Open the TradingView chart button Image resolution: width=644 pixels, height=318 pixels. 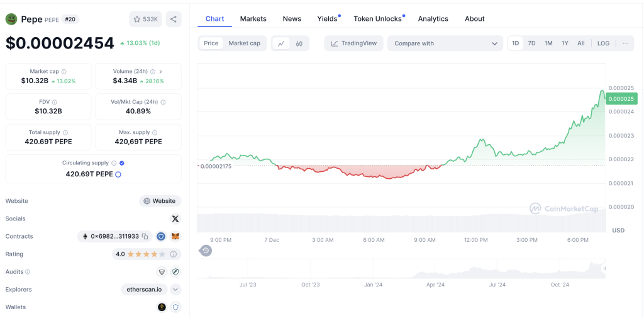click(353, 43)
